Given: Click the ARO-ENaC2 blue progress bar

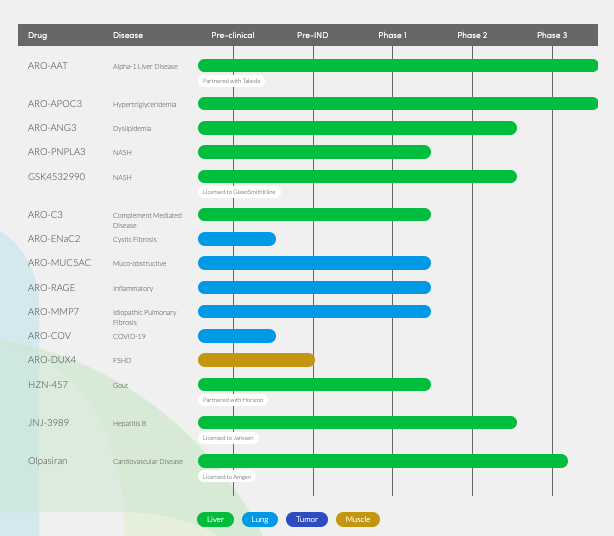Looking at the screenshot, I should coord(237,239).
